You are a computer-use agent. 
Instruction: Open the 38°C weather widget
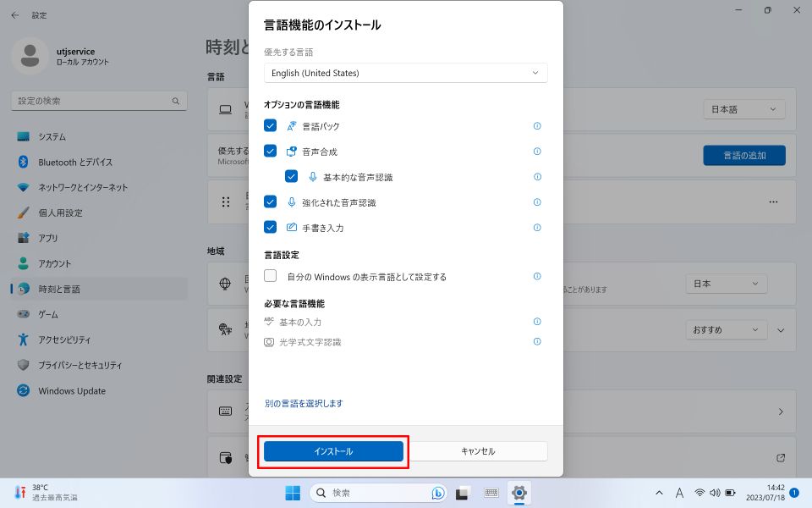coord(46,493)
